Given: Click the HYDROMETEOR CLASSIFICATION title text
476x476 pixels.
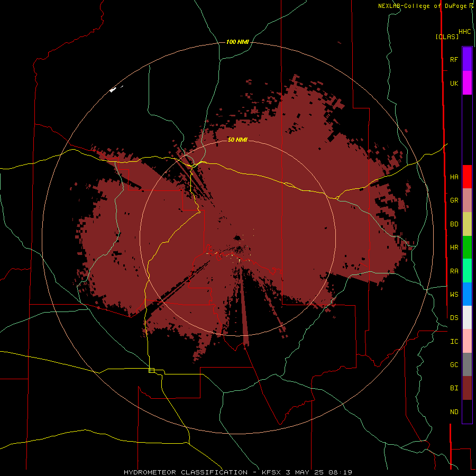Looking at the screenshot, I should click(x=186, y=472).
